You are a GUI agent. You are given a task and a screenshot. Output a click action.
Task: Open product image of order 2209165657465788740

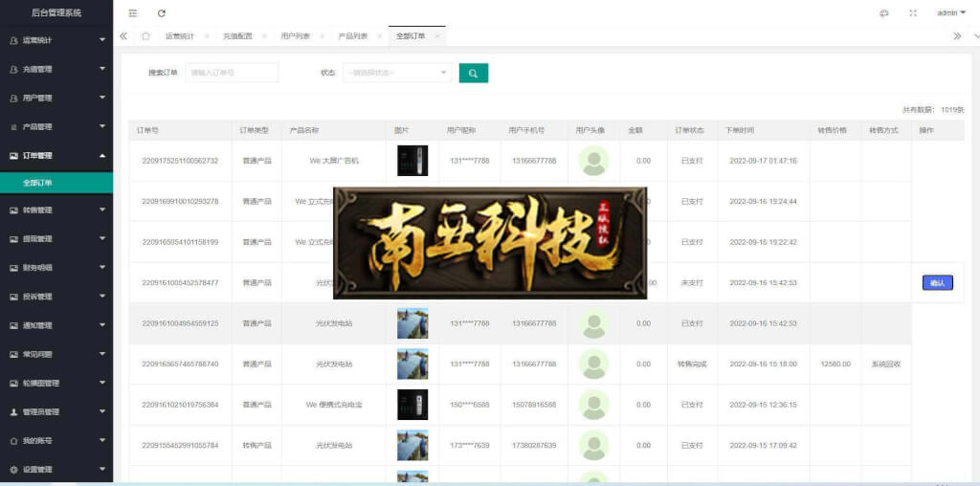coord(412,364)
